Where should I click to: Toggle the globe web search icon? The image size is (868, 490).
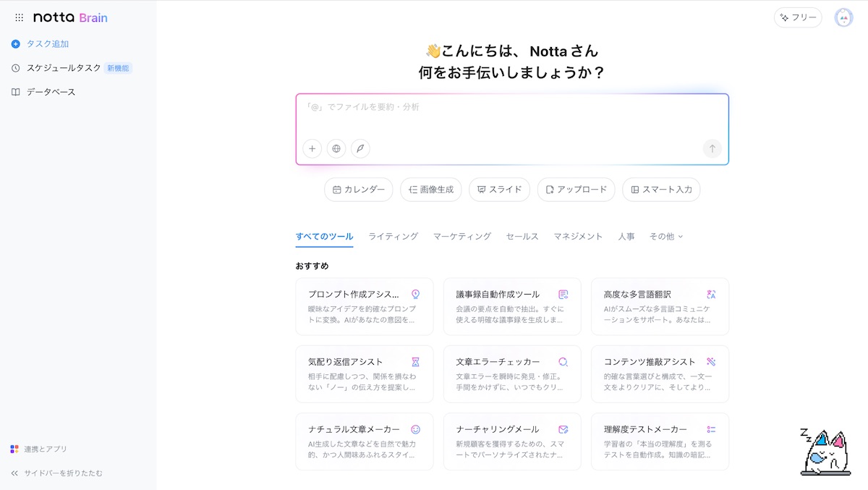tap(336, 148)
